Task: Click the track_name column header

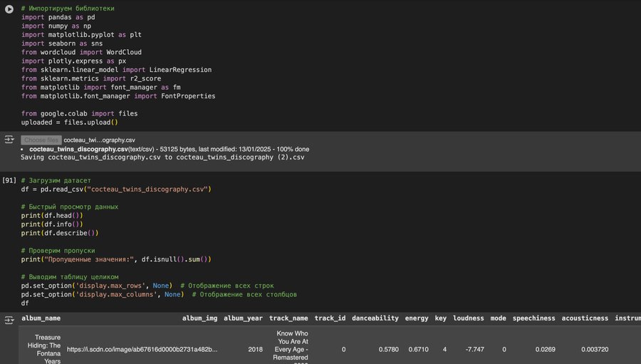Action: [288, 318]
